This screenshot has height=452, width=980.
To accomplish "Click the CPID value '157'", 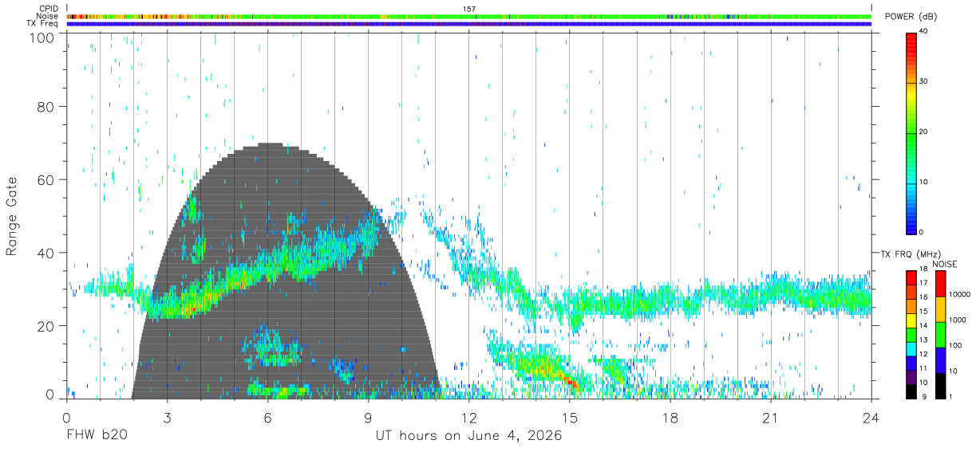I will [x=469, y=9].
